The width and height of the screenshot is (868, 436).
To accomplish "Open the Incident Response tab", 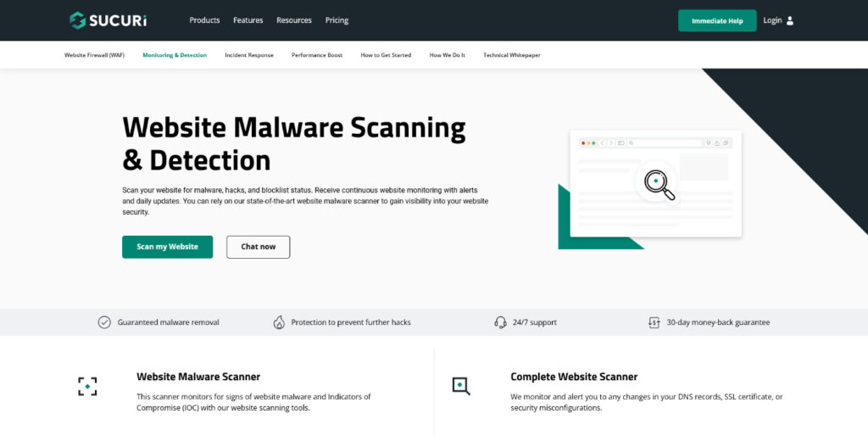I will pos(249,55).
